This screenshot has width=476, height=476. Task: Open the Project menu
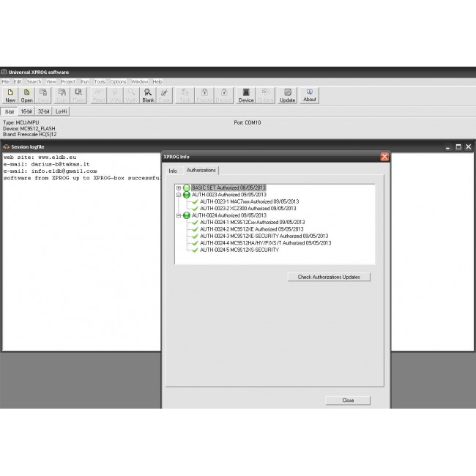click(68, 82)
